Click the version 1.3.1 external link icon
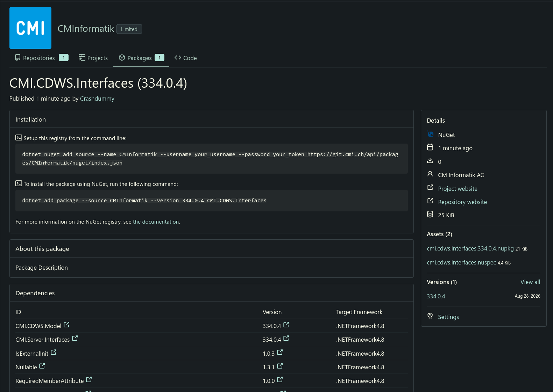The height and width of the screenshot is (392, 553). (280, 366)
